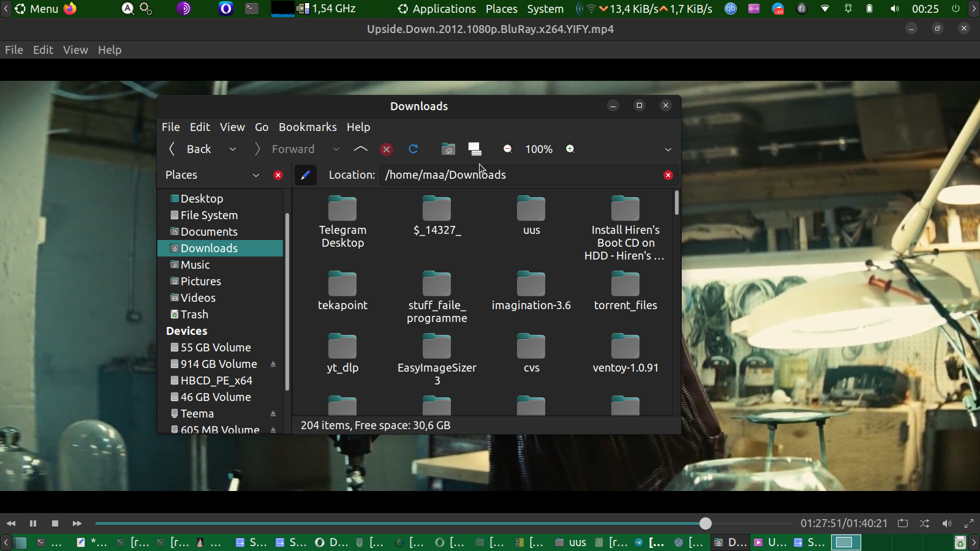Toggle the location edit pencil button
The height and width of the screenshot is (551, 980).
coord(306,175)
